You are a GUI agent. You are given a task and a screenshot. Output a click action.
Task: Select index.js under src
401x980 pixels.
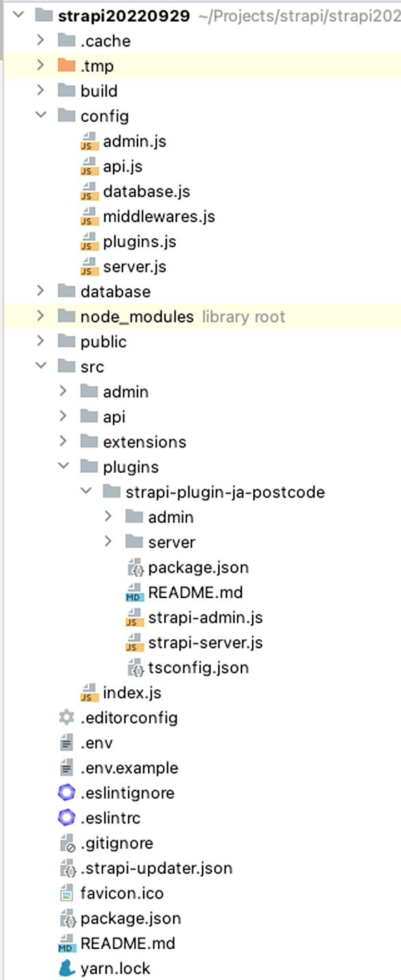[x=132, y=693]
